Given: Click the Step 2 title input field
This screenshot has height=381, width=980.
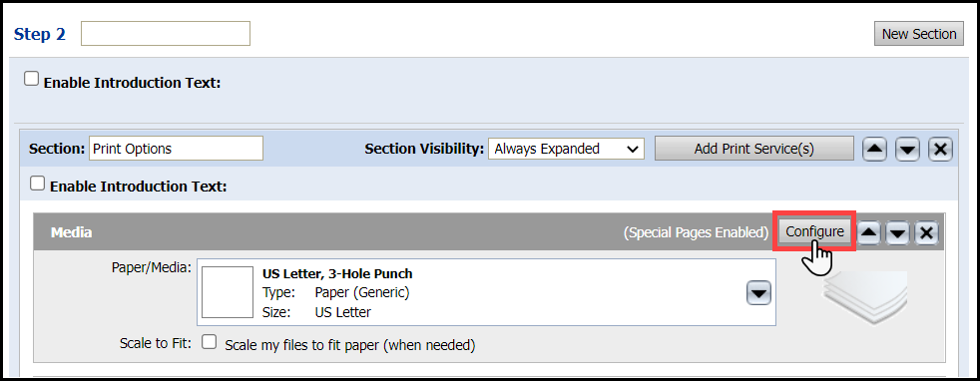Looking at the screenshot, I should [166, 34].
